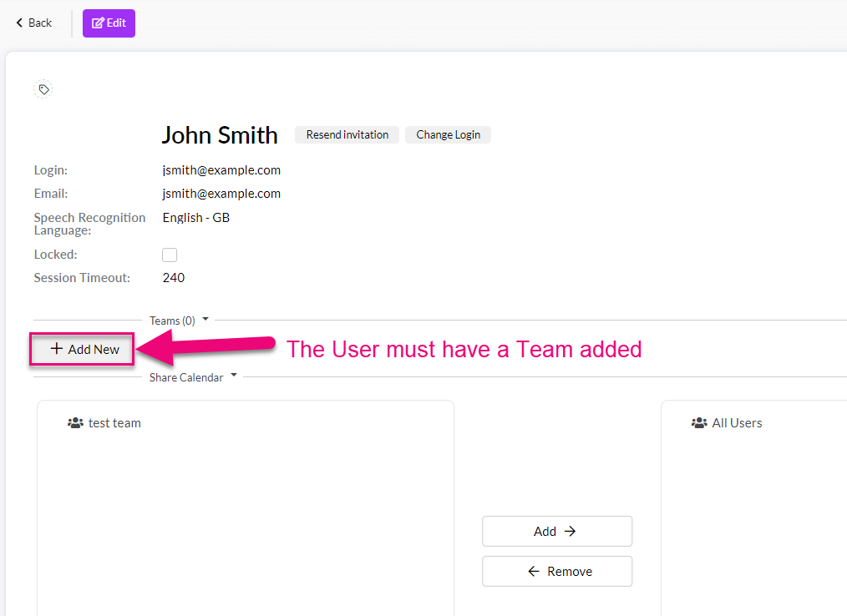Click the All Users group icon
Viewport: 847px width, 616px height.
(x=699, y=423)
